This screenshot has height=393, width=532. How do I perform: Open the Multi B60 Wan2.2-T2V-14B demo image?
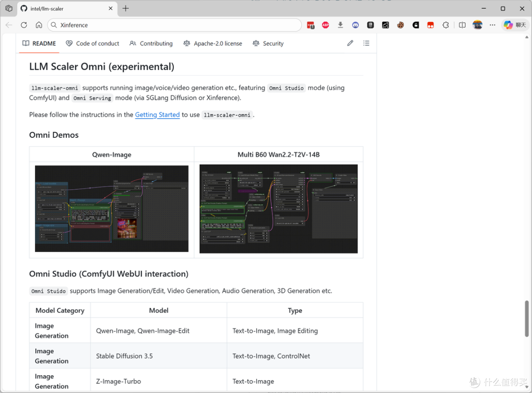pos(278,209)
